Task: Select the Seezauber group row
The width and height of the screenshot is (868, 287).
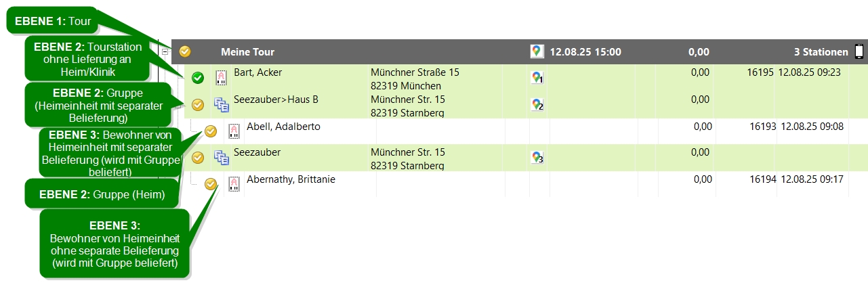Action: [519, 158]
